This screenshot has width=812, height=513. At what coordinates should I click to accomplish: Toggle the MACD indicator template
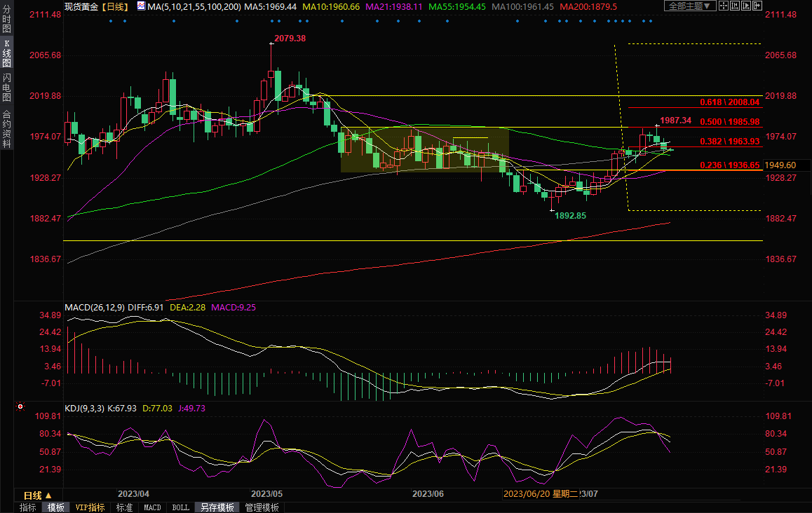152,507
